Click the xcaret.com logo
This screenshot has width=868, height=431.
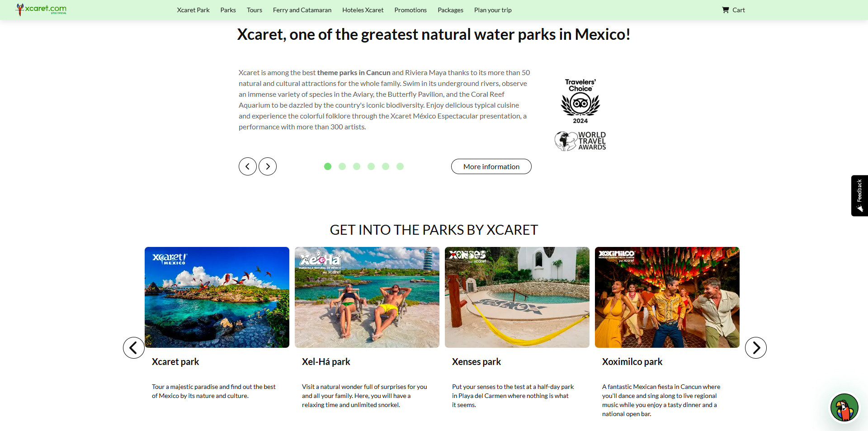tap(41, 9)
